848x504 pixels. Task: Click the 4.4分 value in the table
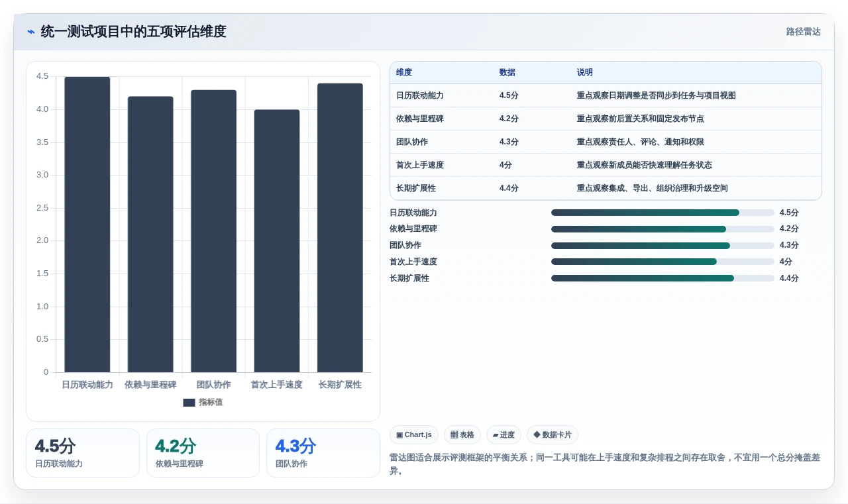pyautogui.click(x=509, y=189)
